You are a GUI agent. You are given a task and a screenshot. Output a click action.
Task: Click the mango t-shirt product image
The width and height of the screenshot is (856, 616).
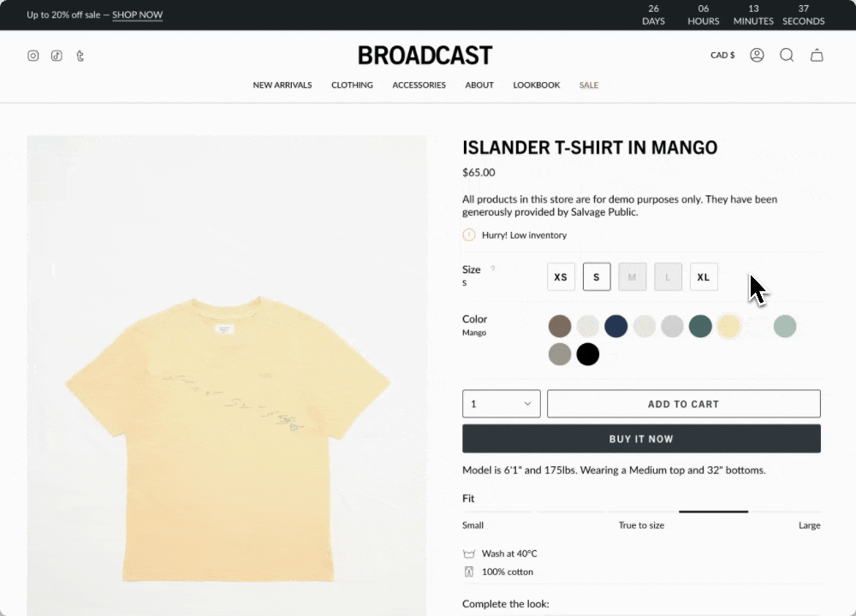pyautogui.click(x=227, y=376)
